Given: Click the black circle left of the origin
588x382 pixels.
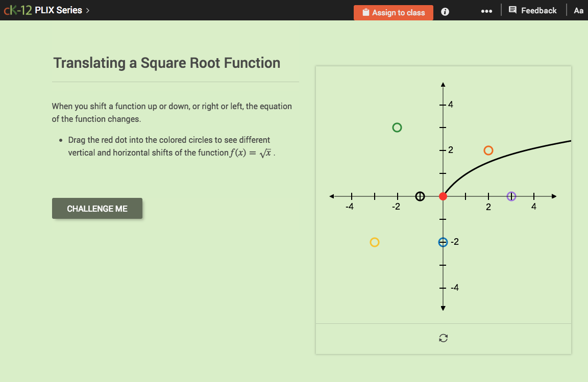Looking at the screenshot, I should (420, 196).
